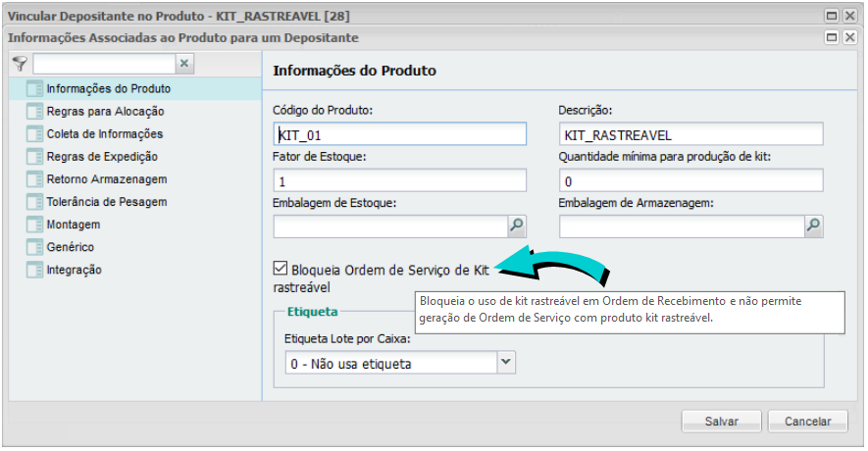This screenshot has width=868, height=451.
Task: Click the Código do Produto field
Action: coord(400,134)
